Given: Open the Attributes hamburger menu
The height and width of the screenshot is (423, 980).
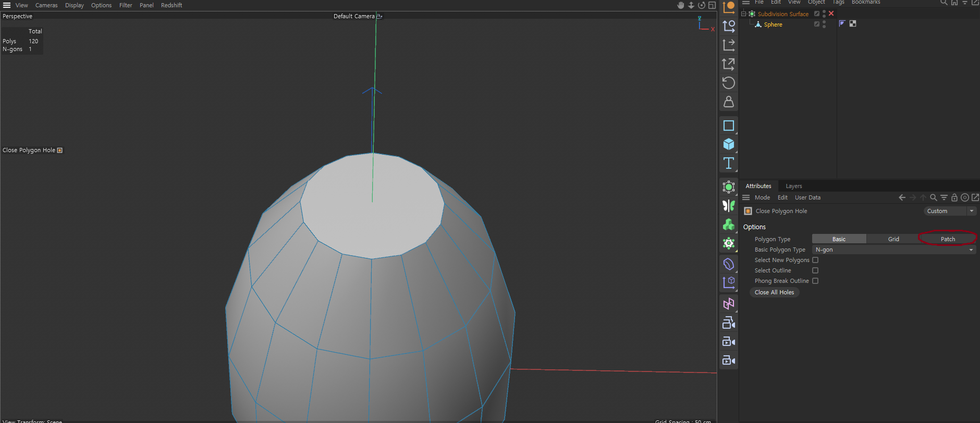Looking at the screenshot, I should (x=746, y=197).
